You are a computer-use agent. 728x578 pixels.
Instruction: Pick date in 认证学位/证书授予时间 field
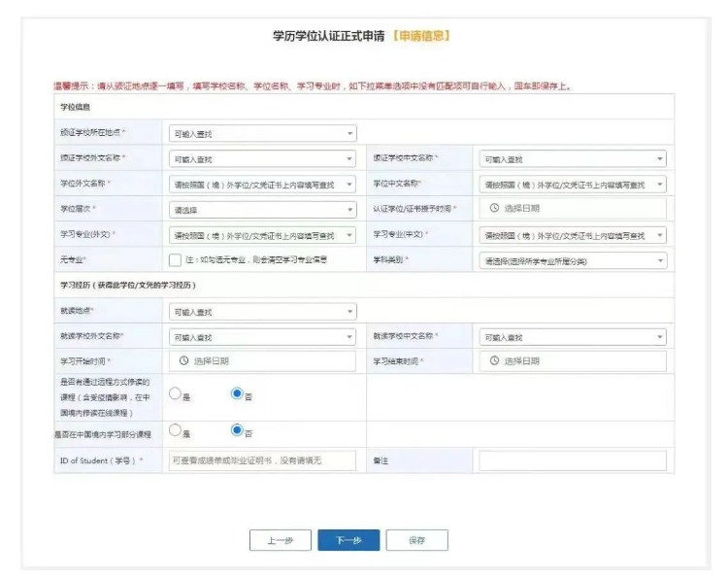point(573,208)
